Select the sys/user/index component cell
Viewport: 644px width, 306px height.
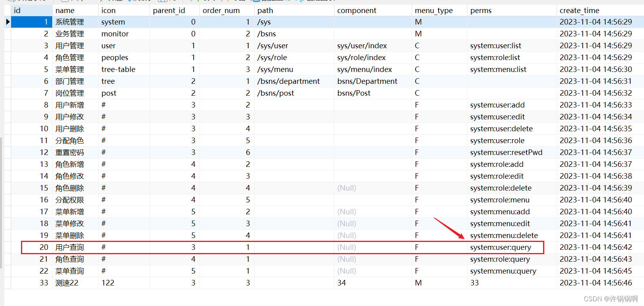[x=373, y=46]
